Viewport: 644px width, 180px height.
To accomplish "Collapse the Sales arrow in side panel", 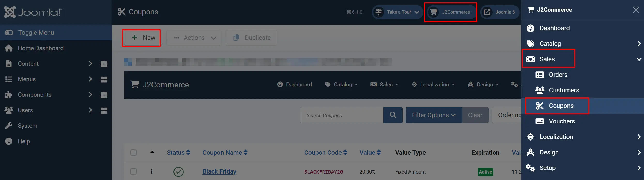I will tap(639, 59).
